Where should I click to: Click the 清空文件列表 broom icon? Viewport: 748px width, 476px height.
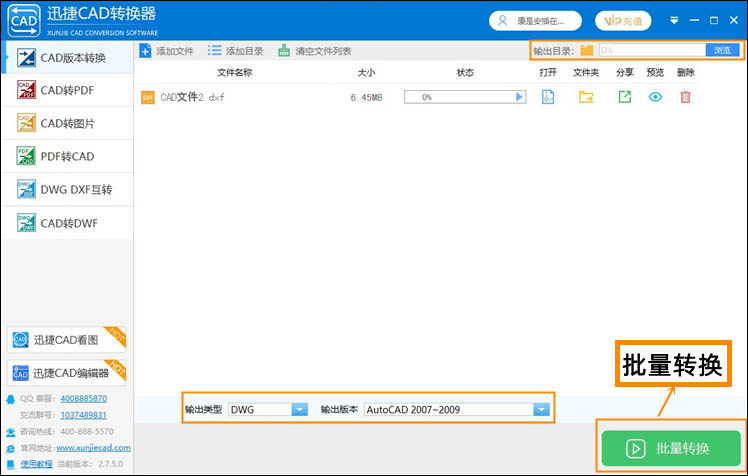(284, 51)
